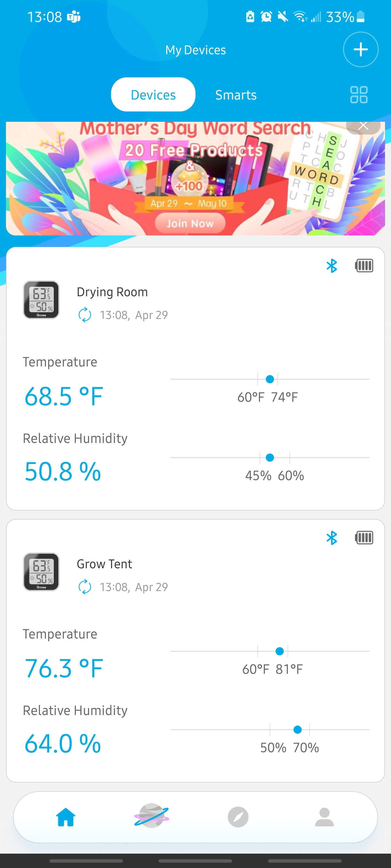Open the Home tab in bottom bar

[65, 817]
